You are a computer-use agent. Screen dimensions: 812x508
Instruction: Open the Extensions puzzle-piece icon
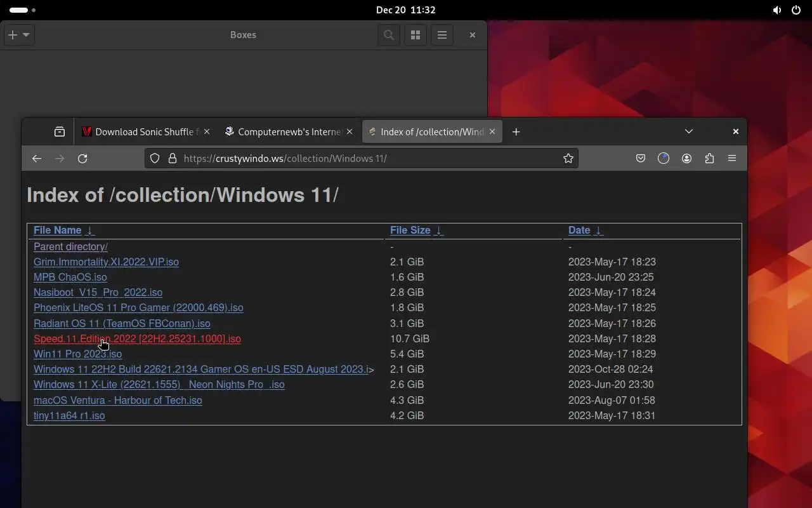tap(709, 158)
